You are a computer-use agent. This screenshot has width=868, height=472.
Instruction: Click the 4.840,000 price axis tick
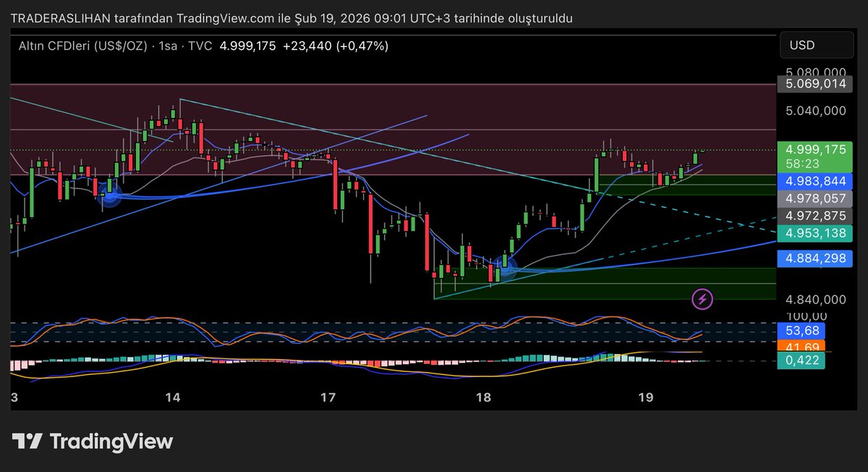click(817, 299)
